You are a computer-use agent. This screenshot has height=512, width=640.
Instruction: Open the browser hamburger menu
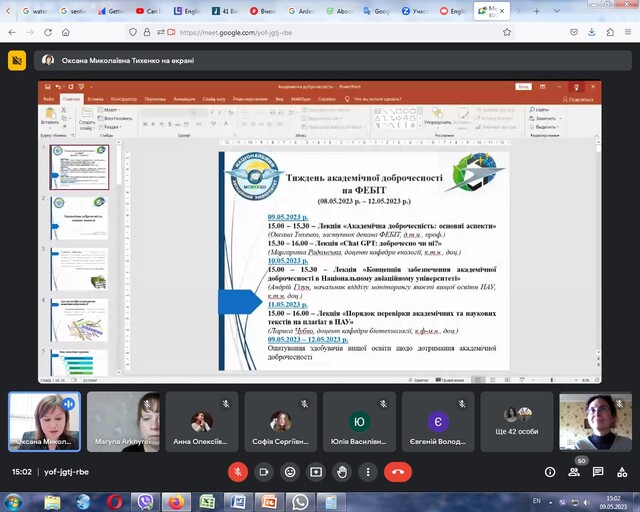626,32
